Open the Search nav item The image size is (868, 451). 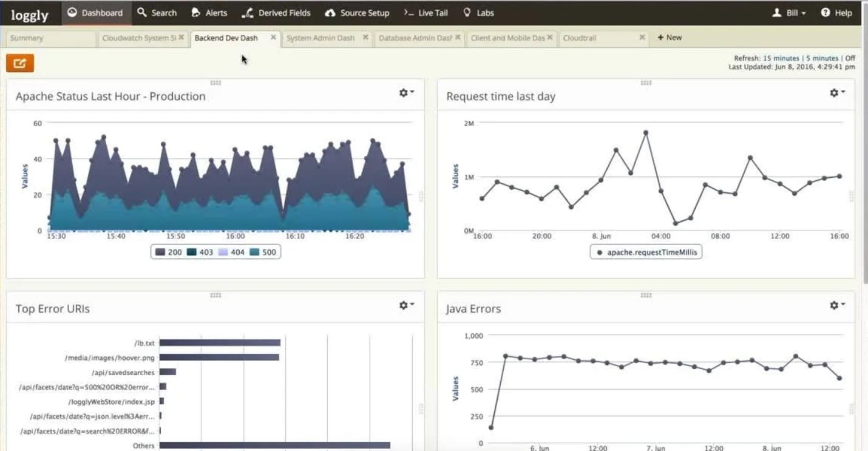(x=157, y=13)
